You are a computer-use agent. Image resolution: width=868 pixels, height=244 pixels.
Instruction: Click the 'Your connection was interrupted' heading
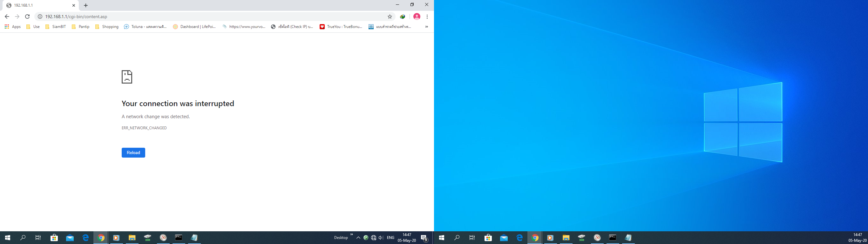(178, 104)
